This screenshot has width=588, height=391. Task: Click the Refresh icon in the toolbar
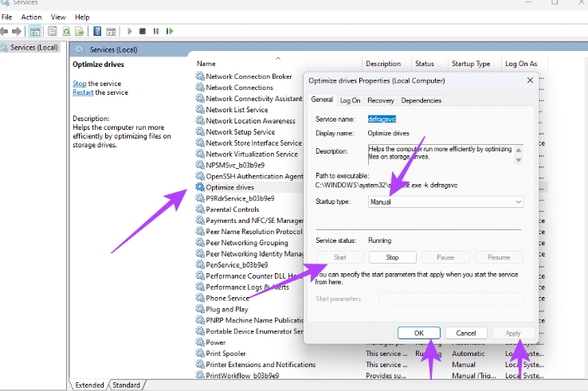coord(66,31)
